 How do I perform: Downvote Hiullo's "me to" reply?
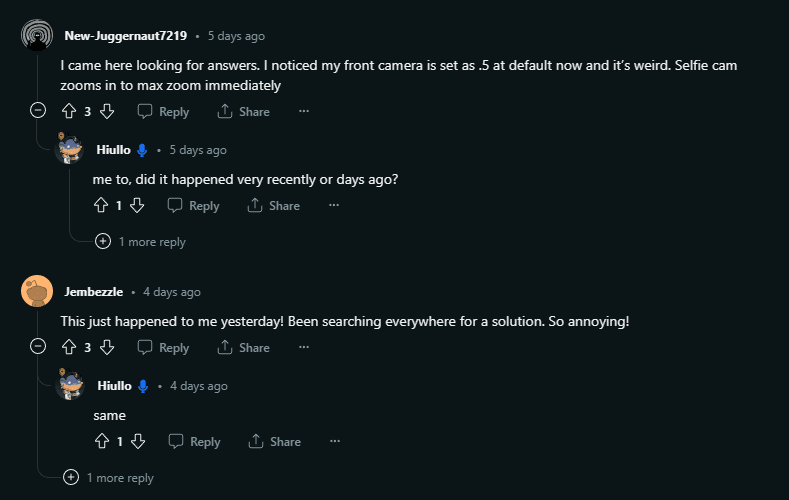pyautogui.click(x=138, y=205)
